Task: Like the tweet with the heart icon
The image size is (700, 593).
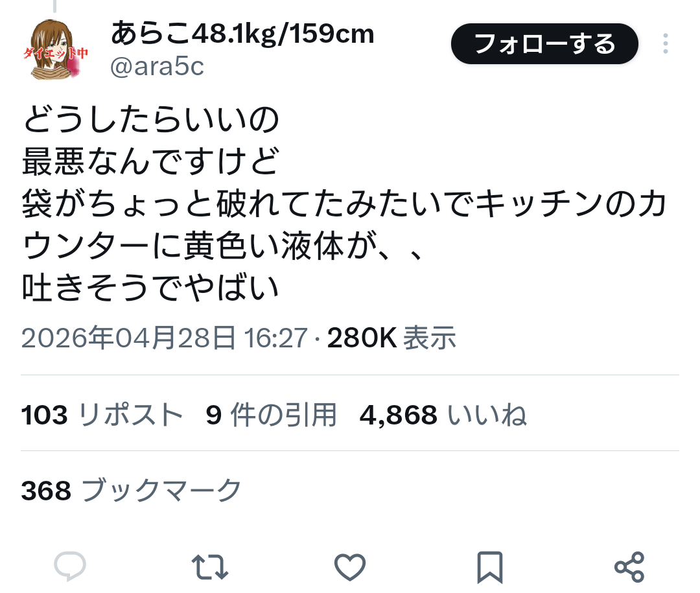Action: [x=350, y=567]
